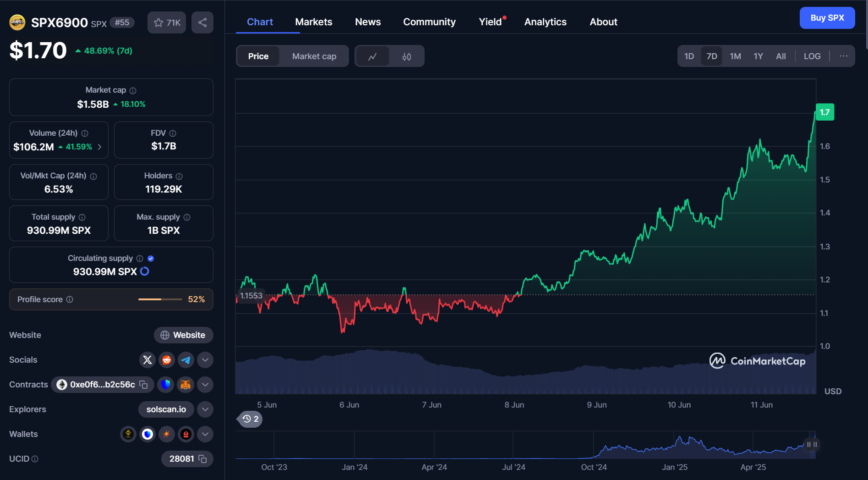Open the red lock wallet icon

[x=186, y=434]
